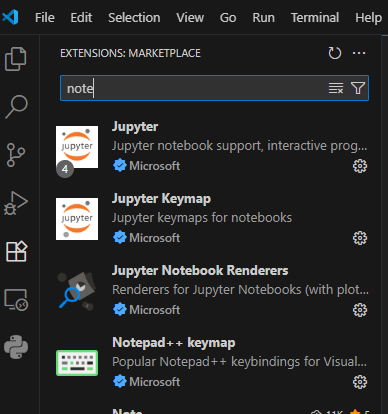
Task: Open the Source Control view
Action: point(16,155)
